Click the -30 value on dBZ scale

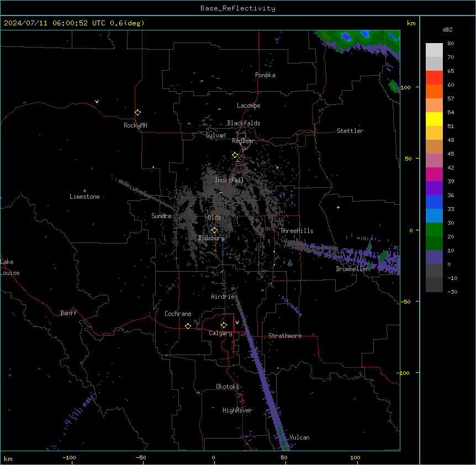coord(452,292)
